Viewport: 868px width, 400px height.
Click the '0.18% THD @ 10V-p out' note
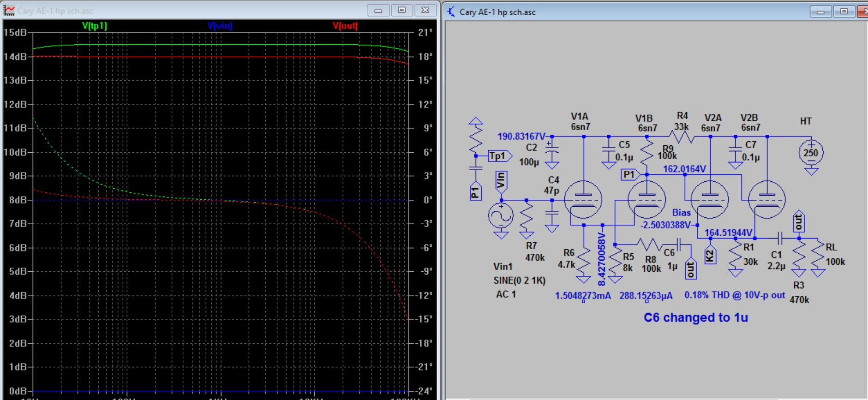[x=735, y=295]
